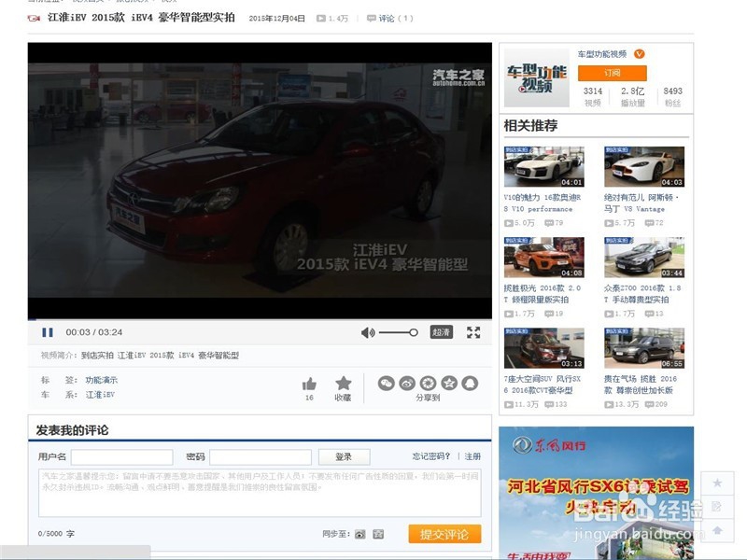The height and width of the screenshot is (560, 747).
Task: Open 7座大空间SUV 风行SX6 title link
Action: click(x=543, y=385)
